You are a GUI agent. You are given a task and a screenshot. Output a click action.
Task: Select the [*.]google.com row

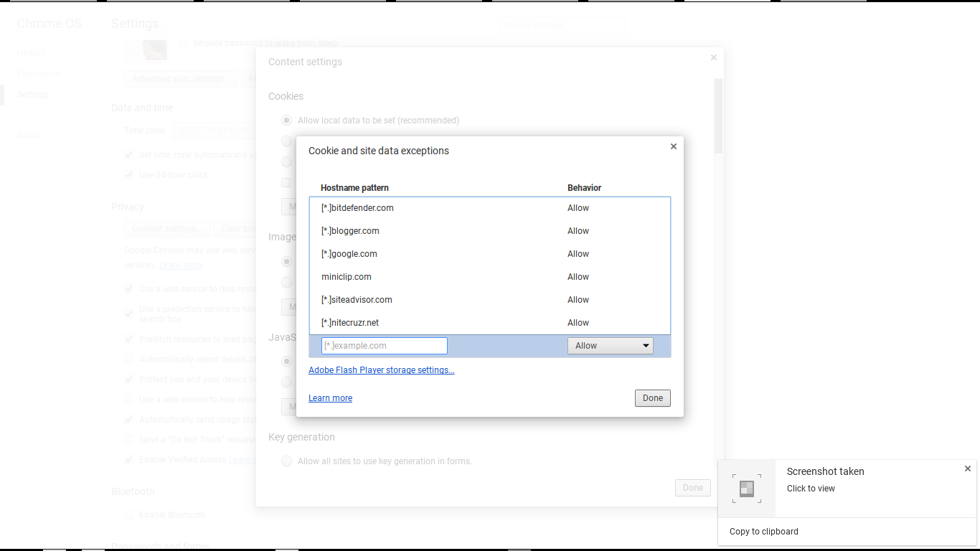pyautogui.click(x=490, y=254)
